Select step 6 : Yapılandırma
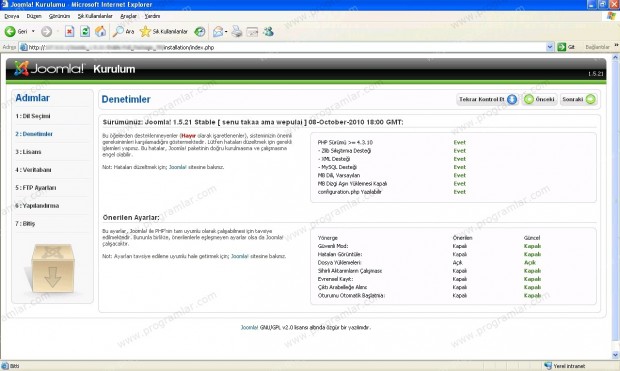 coord(37,206)
